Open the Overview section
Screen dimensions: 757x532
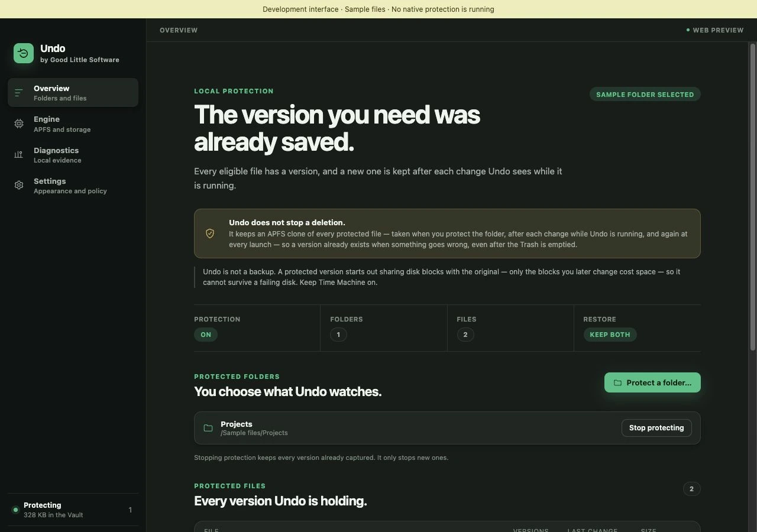(x=73, y=93)
